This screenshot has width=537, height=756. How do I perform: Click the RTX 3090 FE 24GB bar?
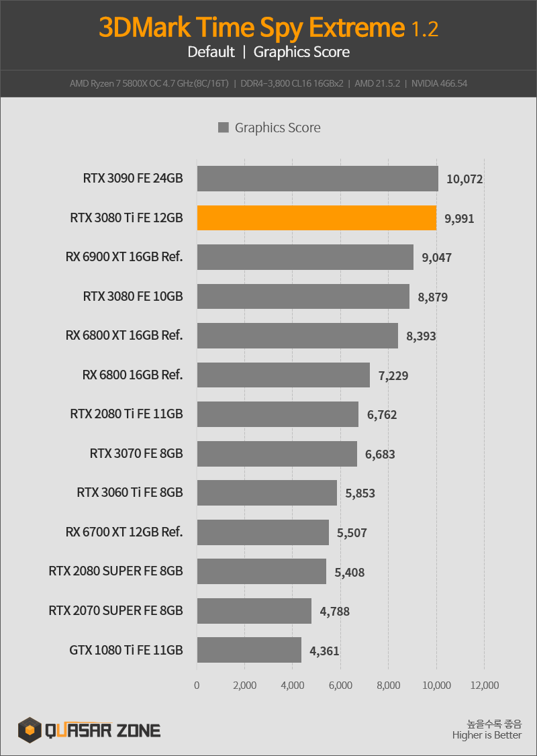pyautogui.click(x=318, y=179)
